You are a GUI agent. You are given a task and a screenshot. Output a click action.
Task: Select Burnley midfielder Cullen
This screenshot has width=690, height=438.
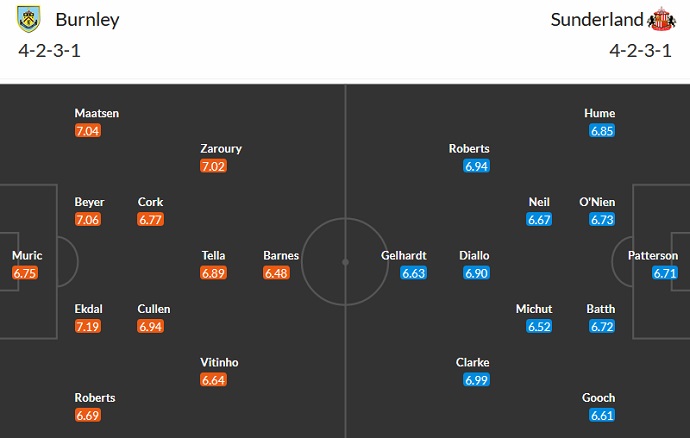click(154, 309)
